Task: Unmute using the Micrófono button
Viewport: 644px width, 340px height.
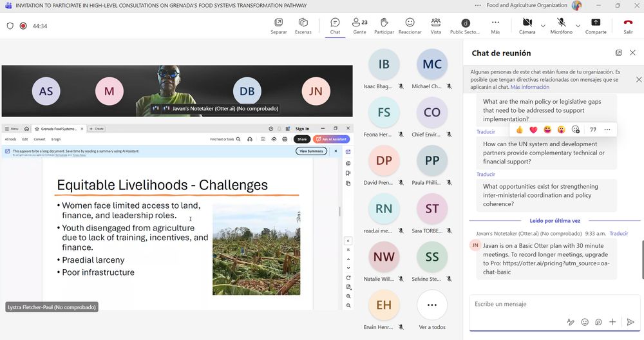Action: click(x=561, y=26)
